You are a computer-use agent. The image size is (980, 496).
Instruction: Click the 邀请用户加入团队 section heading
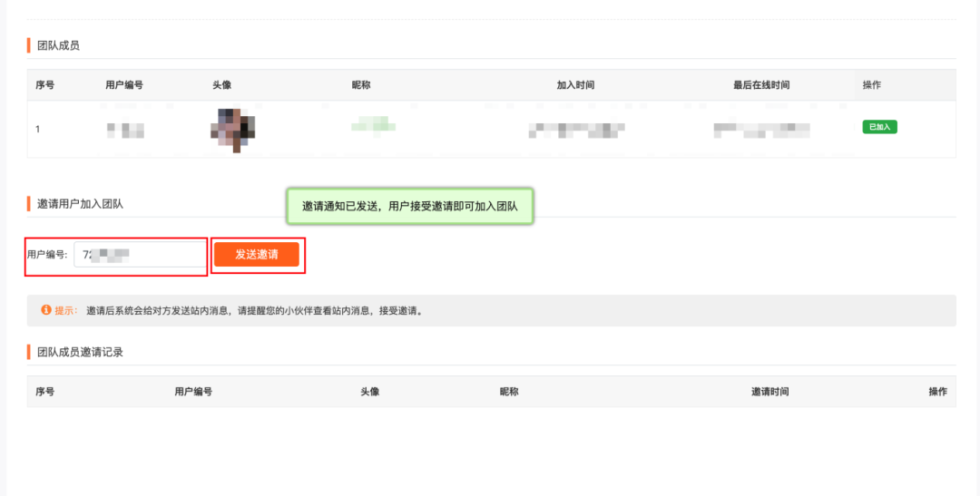(80, 204)
